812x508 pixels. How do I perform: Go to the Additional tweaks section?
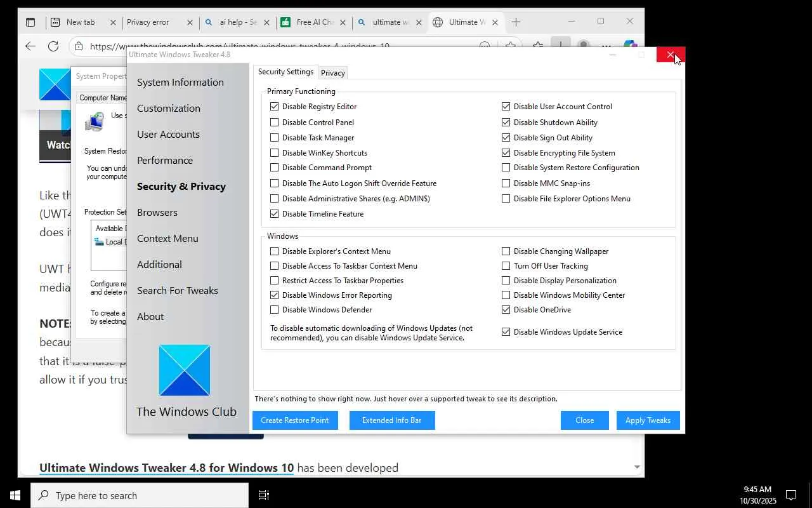tap(159, 265)
